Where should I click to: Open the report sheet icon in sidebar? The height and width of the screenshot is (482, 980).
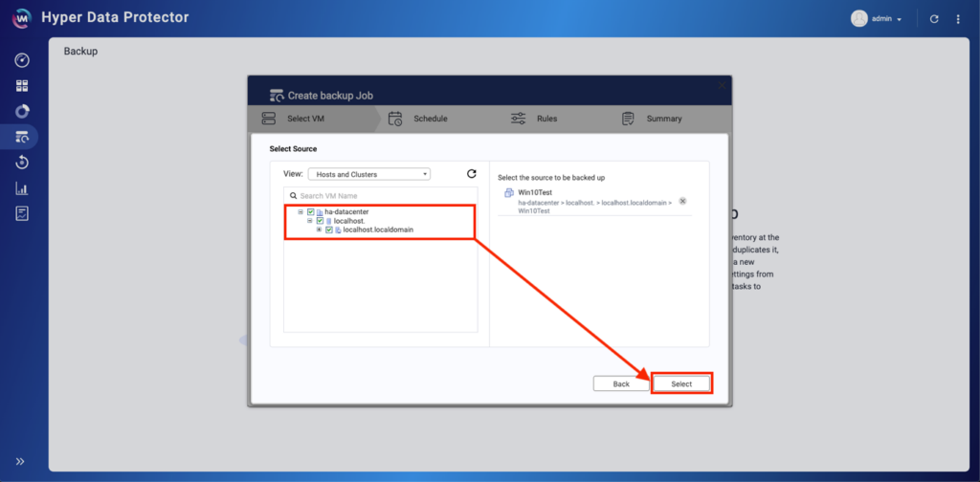point(22,213)
